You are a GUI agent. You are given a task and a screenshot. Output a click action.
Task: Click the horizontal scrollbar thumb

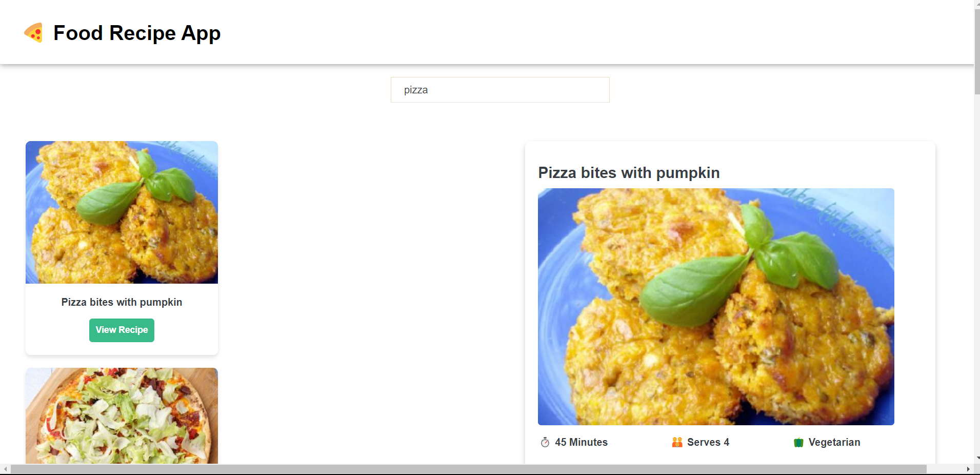[x=468, y=469]
